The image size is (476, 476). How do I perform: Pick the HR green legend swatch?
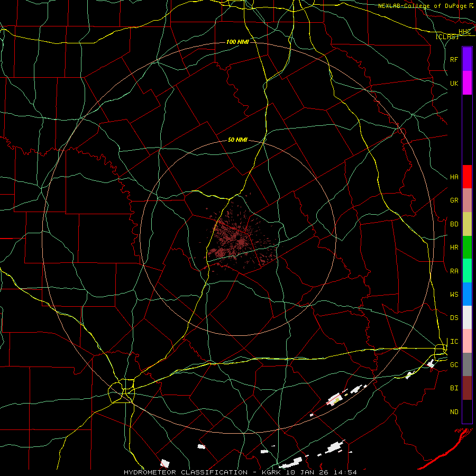[x=467, y=248]
